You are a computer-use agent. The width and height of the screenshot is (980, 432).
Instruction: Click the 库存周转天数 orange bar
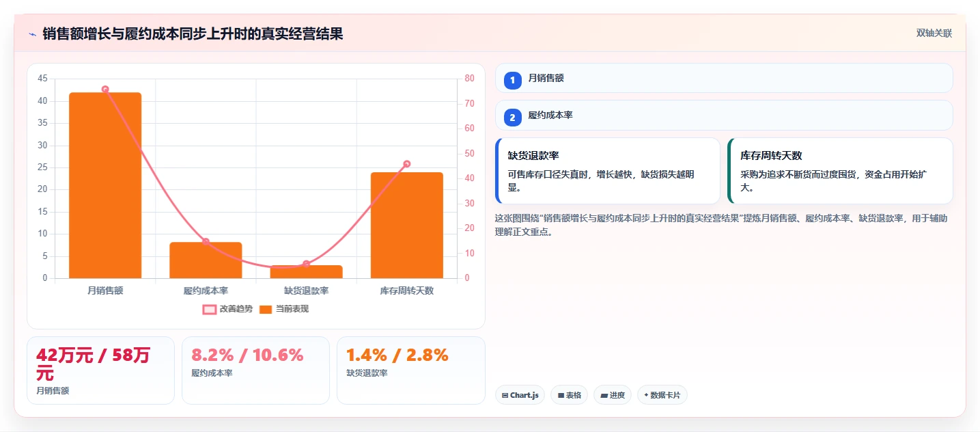pyautogui.click(x=407, y=225)
